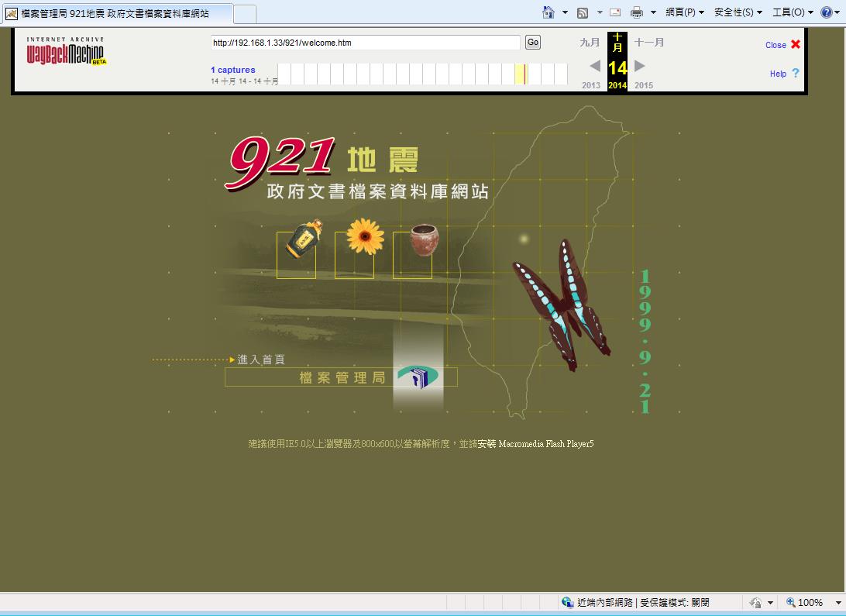Open the 1 captures link
Viewport: 846px width, 616px height.
click(233, 70)
